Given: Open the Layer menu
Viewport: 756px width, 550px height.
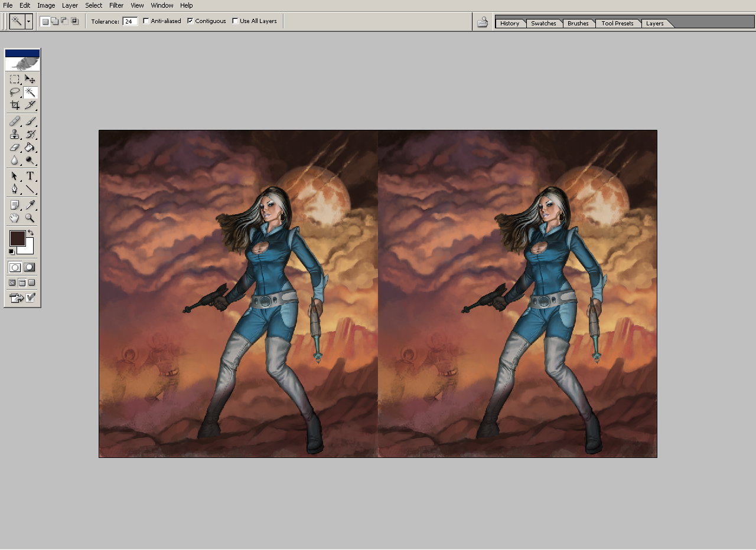Looking at the screenshot, I should coord(70,5).
